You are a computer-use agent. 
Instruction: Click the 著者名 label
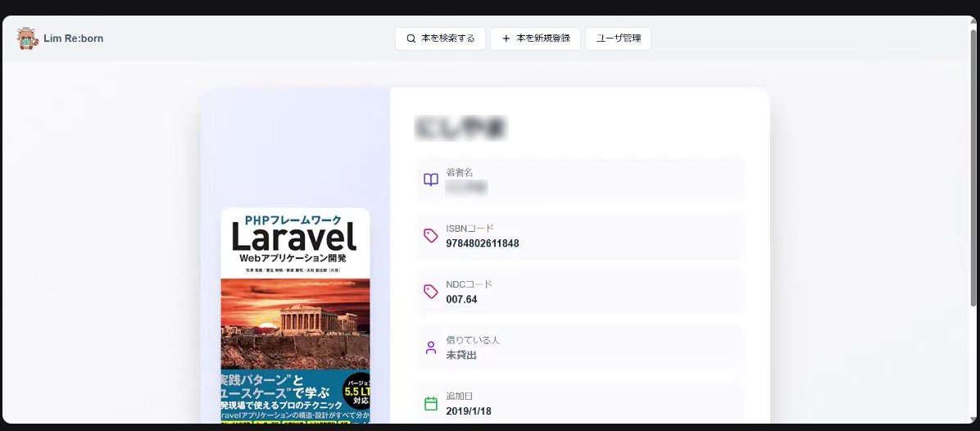pos(460,172)
